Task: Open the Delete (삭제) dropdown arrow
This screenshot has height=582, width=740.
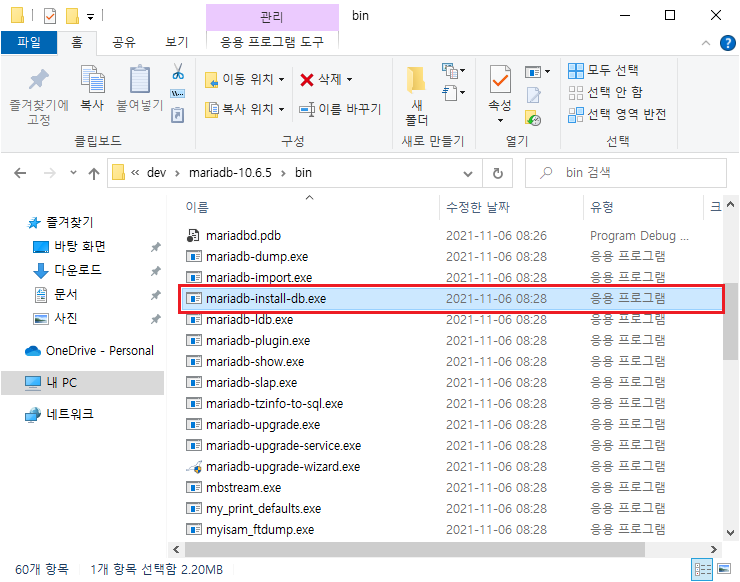Action: (349, 79)
